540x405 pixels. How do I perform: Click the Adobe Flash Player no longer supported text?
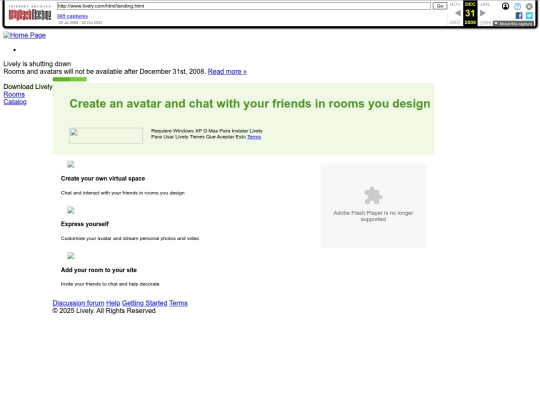[x=373, y=216]
